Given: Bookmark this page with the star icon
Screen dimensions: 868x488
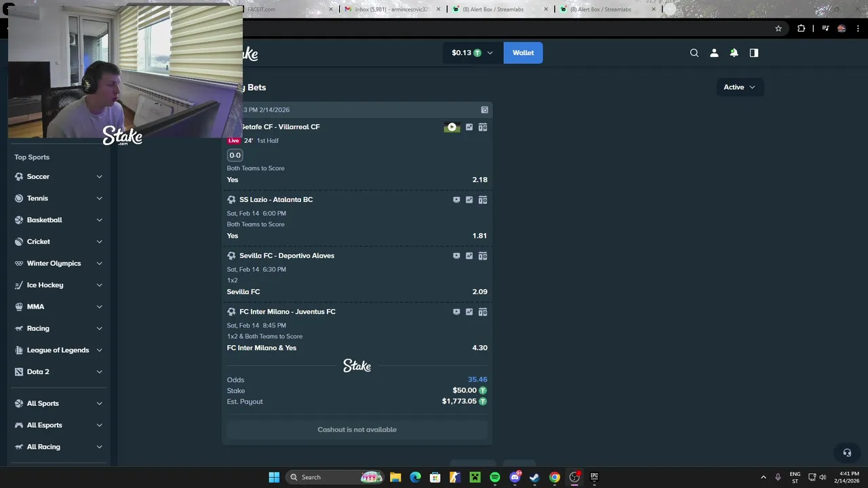Looking at the screenshot, I should pos(778,28).
